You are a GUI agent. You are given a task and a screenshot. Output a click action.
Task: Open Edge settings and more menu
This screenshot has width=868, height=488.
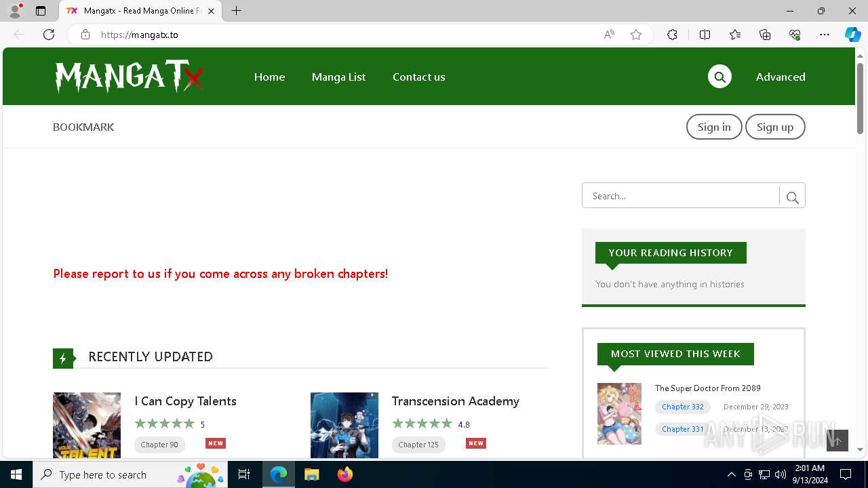pos(825,35)
